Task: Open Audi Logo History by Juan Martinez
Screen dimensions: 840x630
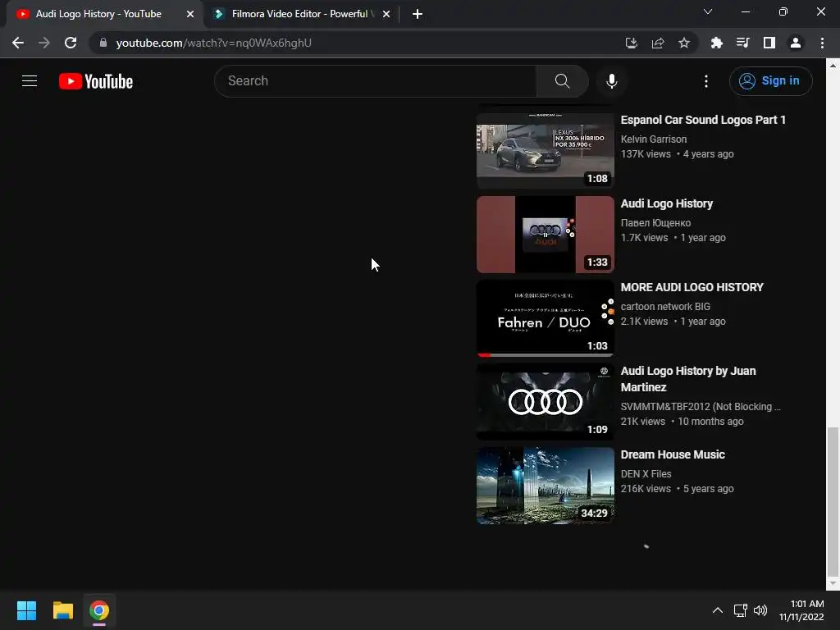Action: [688, 379]
